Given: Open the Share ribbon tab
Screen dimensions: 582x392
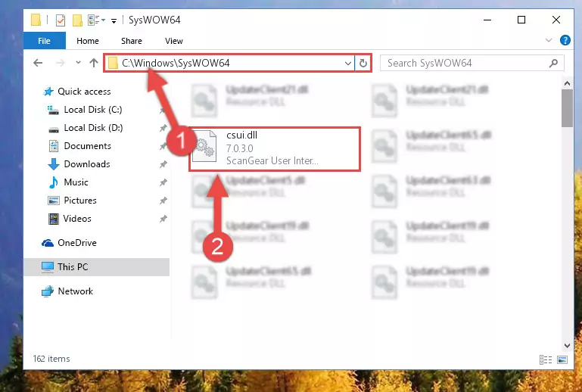Looking at the screenshot, I should (132, 41).
